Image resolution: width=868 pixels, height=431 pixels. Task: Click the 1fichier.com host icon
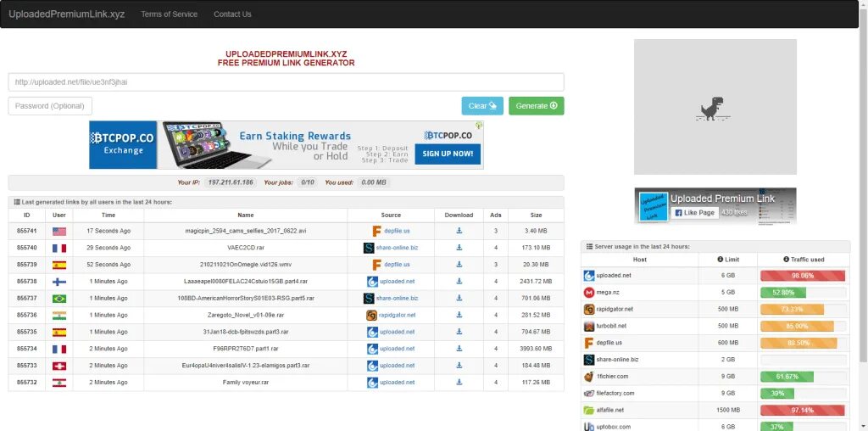point(589,377)
